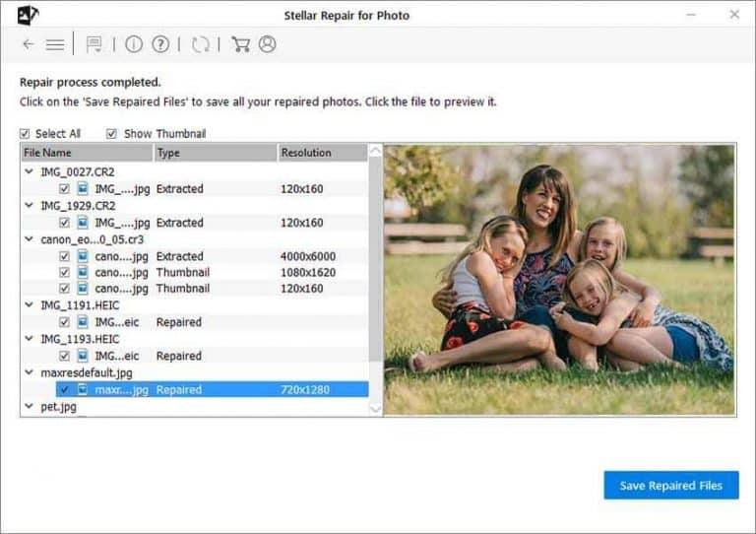Open the hamburger menu
Viewport: 756px width, 534px height.
pos(55,45)
